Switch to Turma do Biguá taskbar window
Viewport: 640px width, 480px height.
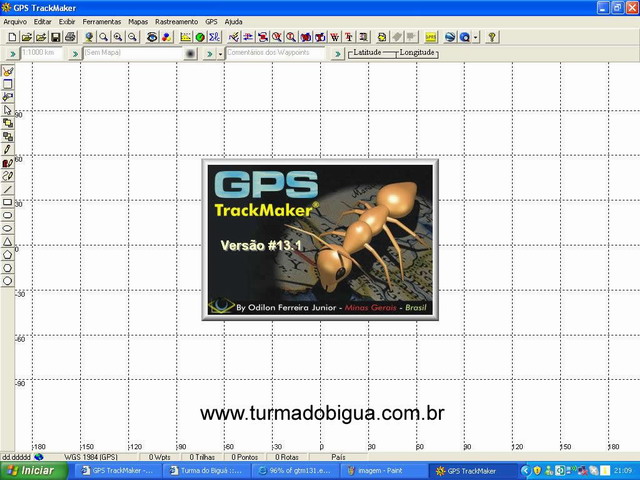pyautogui.click(x=206, y=471)
